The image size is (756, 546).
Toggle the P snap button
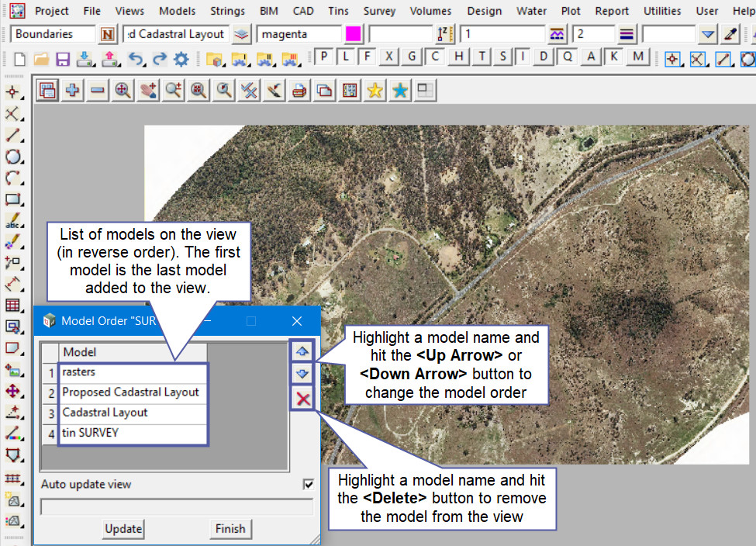(x=323, y=57)
